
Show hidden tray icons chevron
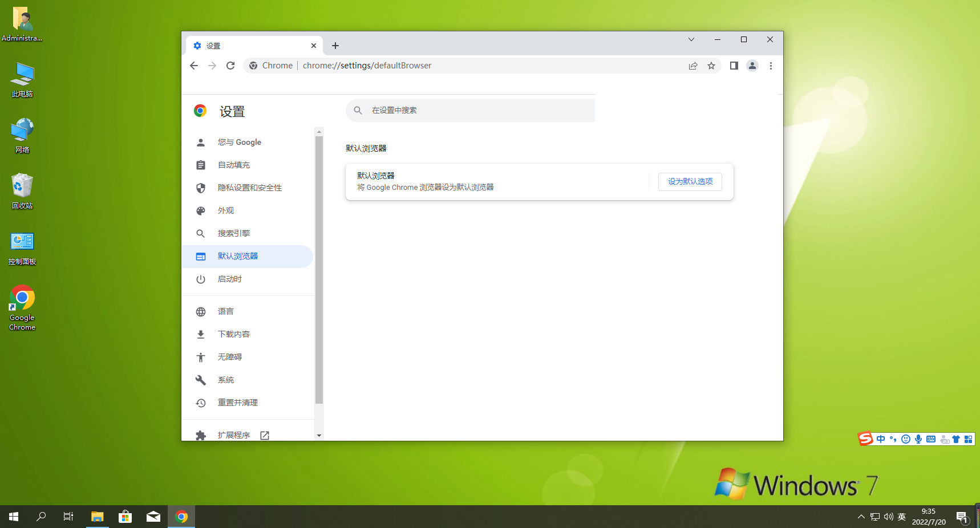861,517
